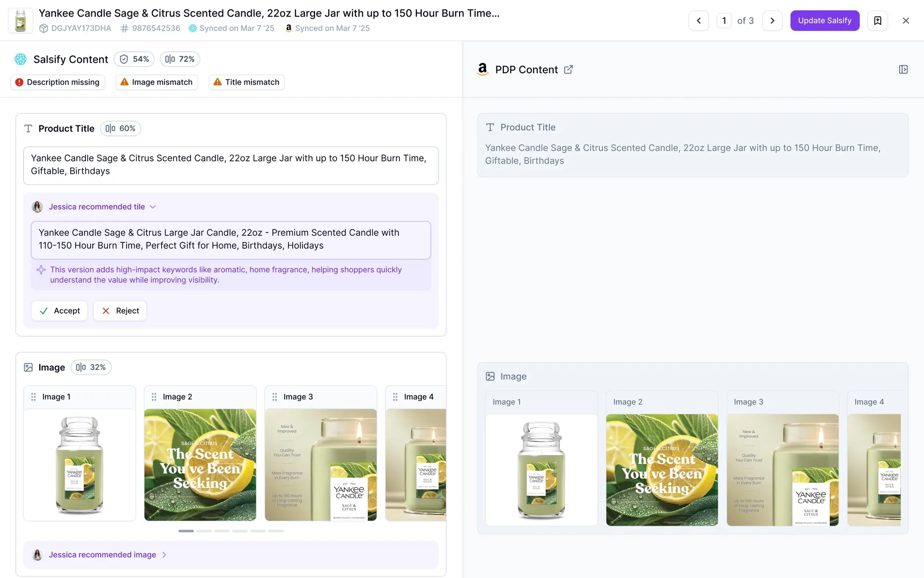
Task: Click the bookmark icon in the header
Action: coord(877,20)
